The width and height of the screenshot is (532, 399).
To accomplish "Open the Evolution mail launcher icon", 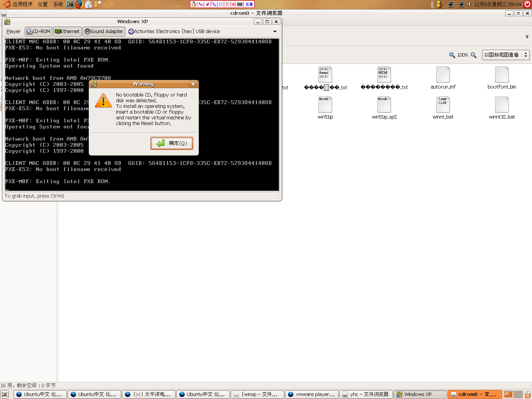I will (x=89, y=4).
